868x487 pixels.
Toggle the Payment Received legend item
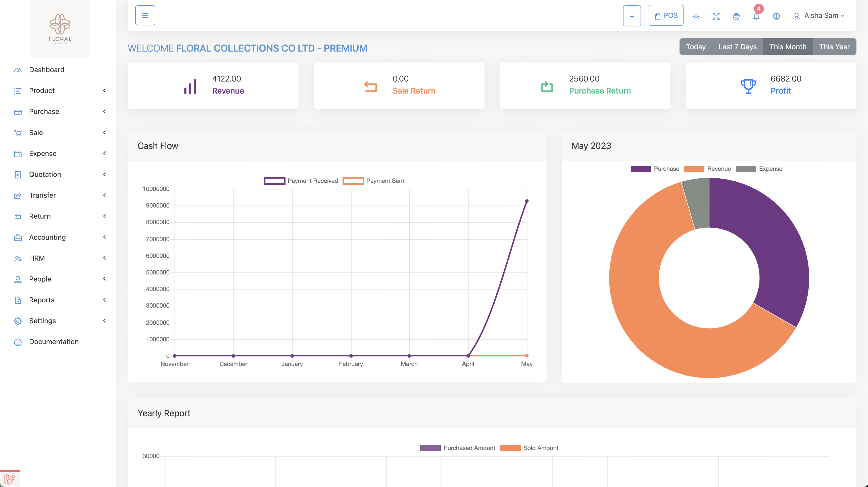coord(301,181)
